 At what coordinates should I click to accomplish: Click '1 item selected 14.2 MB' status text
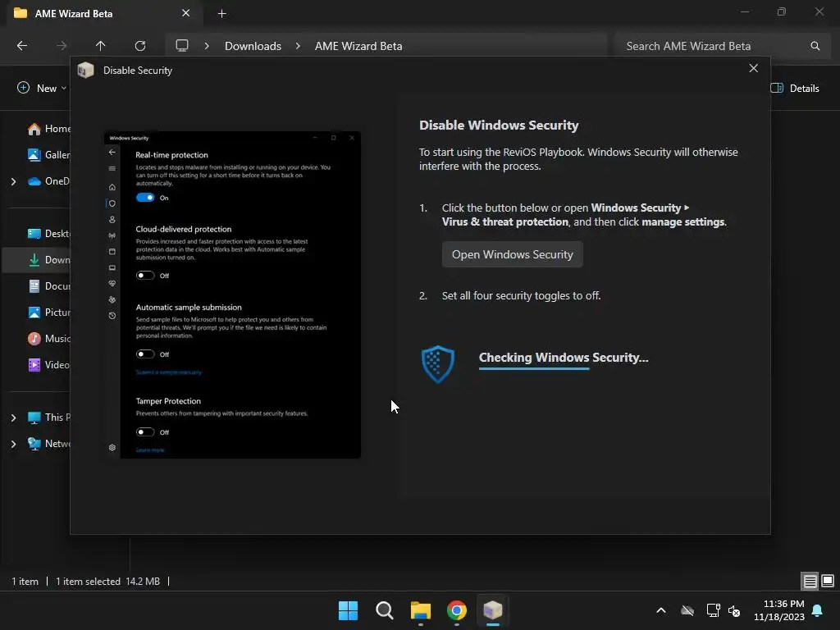click(x=107, y=582)
